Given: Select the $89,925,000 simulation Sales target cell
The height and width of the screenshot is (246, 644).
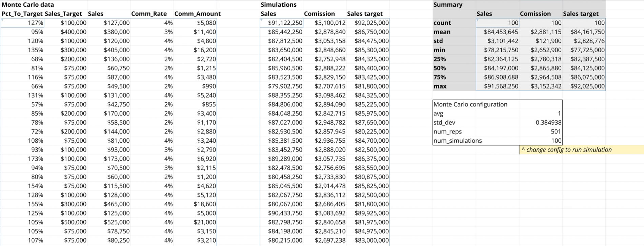Looking at the screenshot, I should pyautogui.click(x=368, y=213).
